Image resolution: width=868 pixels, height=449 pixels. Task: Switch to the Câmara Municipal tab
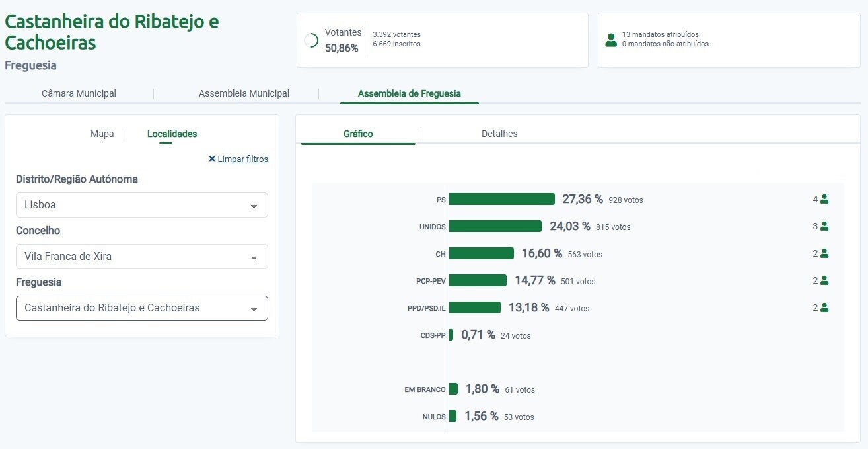(79, 93)
